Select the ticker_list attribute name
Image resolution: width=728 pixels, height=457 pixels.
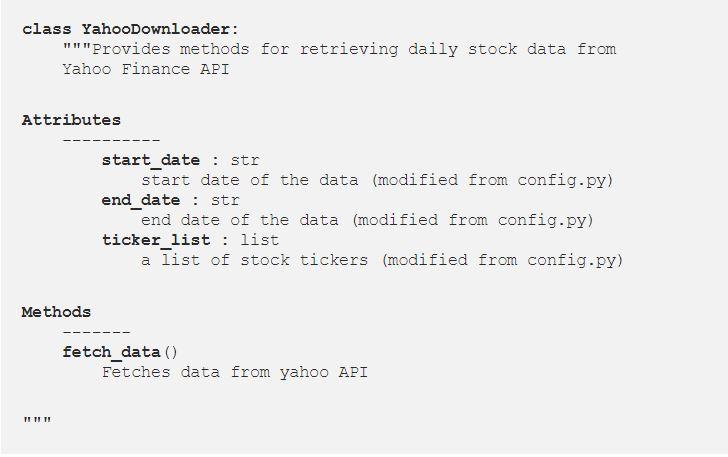155,240
